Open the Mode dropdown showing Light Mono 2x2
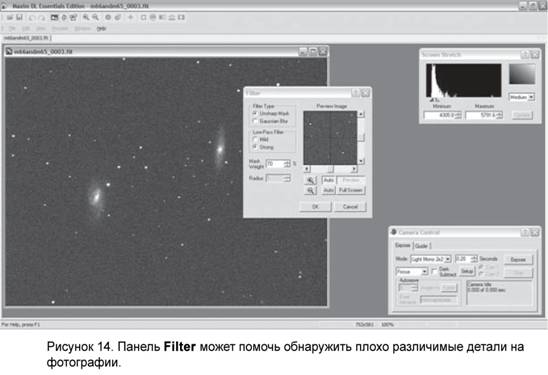548x375 pixels. 431,259
